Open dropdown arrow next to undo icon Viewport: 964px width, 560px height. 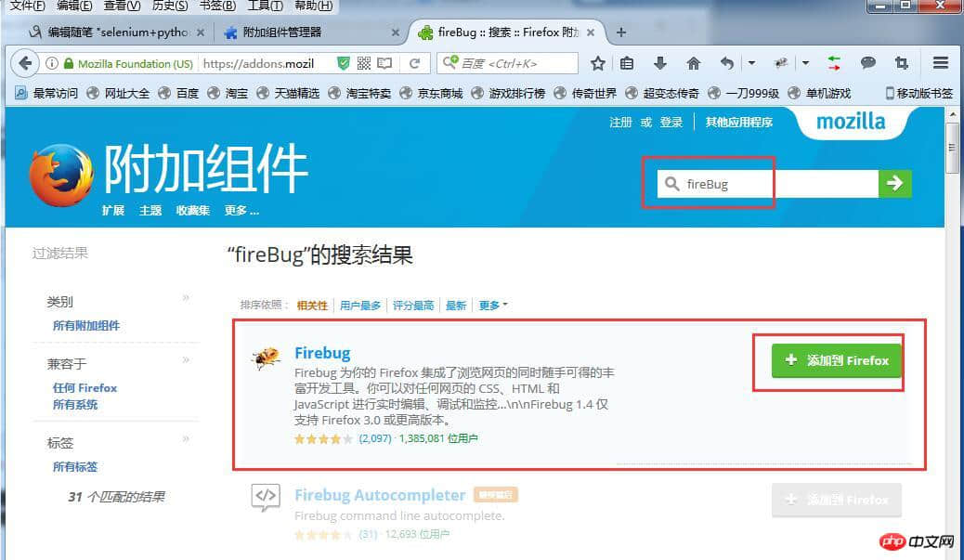pyautogui.click(x=751, y=63)
